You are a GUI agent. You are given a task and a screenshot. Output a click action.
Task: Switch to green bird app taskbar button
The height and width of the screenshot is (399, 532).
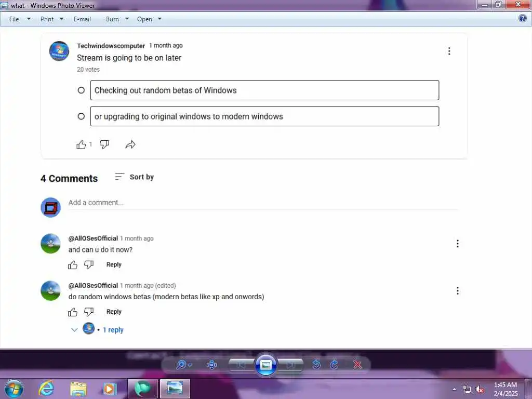point(143,389)
